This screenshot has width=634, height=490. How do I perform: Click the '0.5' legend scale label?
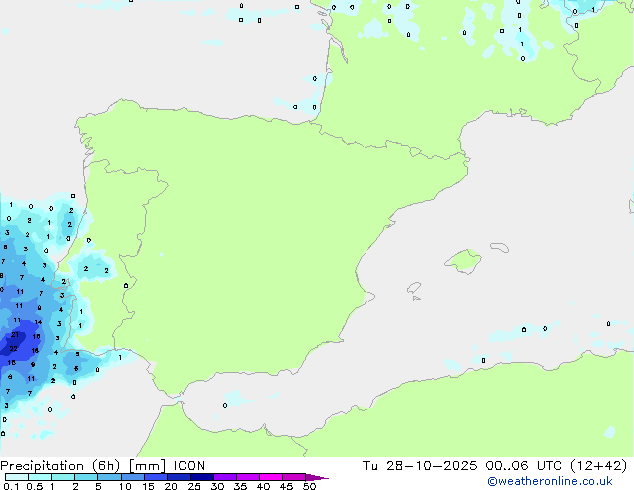tap(35, 486)
